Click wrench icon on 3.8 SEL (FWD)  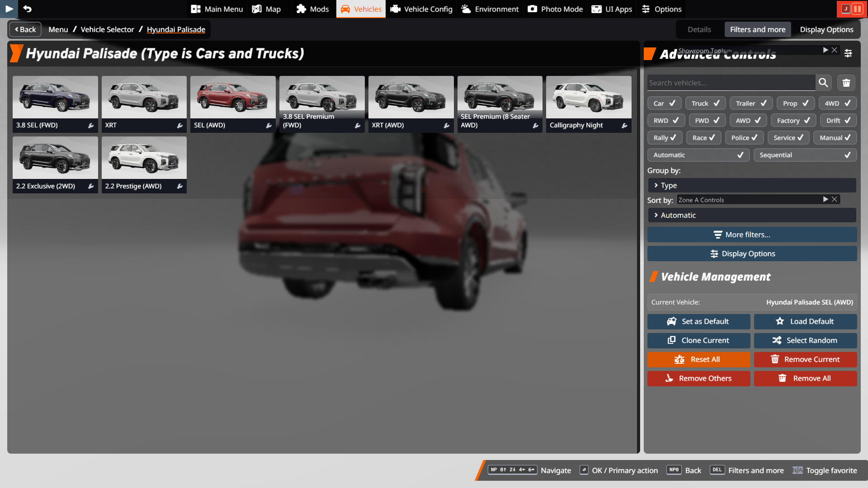pyautogui.click(x=91, y=126)
